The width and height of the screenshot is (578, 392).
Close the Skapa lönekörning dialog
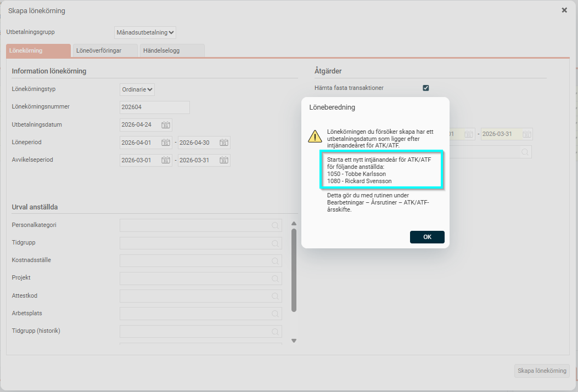564,10
